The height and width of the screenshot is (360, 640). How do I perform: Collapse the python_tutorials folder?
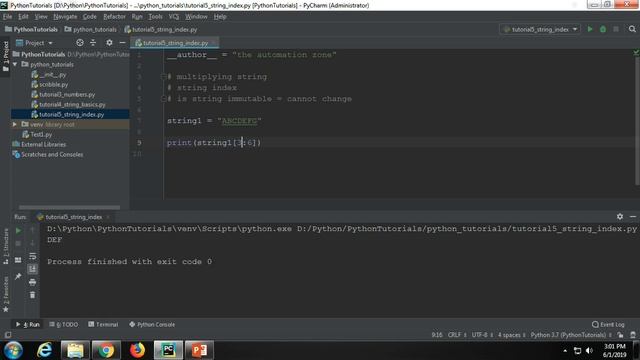coord(15,64)
